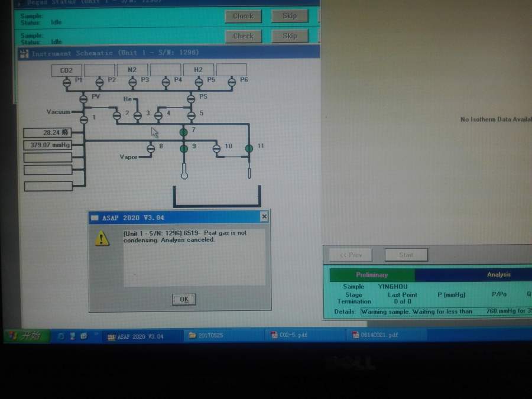Image resolution: width=532 pixels, height=399 pixels.
Task: Click the CO2 gas box
Action: (66, 70)
